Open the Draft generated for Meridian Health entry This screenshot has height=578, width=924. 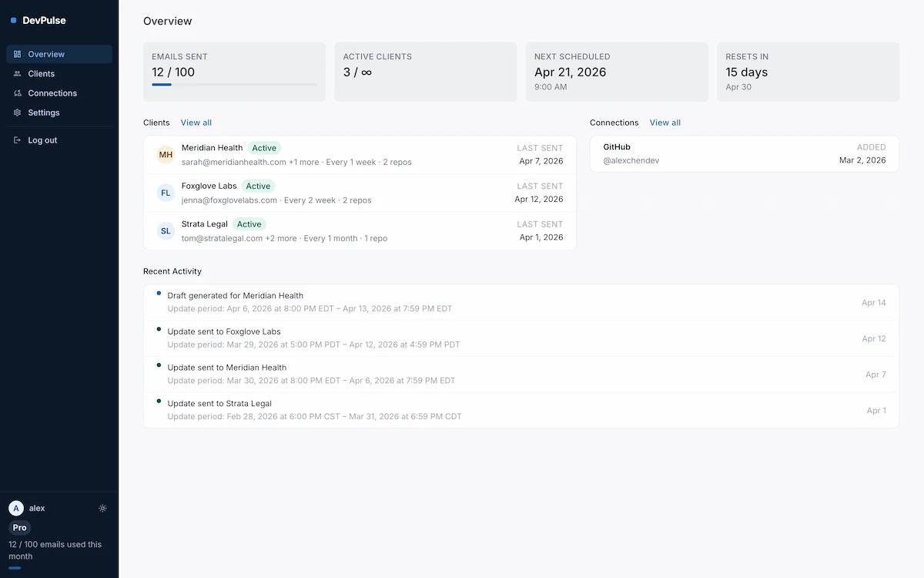(x=235, y=295)
